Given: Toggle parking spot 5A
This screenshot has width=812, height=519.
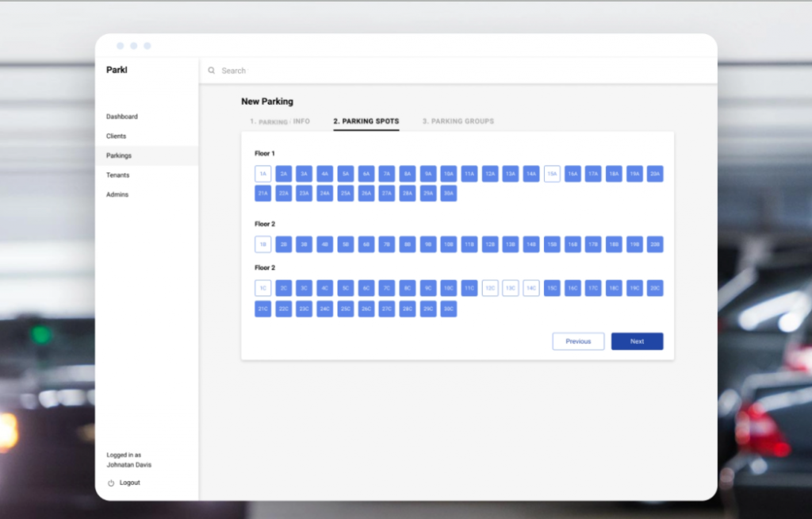Looking at the screenshot, I should coord(346,174).
